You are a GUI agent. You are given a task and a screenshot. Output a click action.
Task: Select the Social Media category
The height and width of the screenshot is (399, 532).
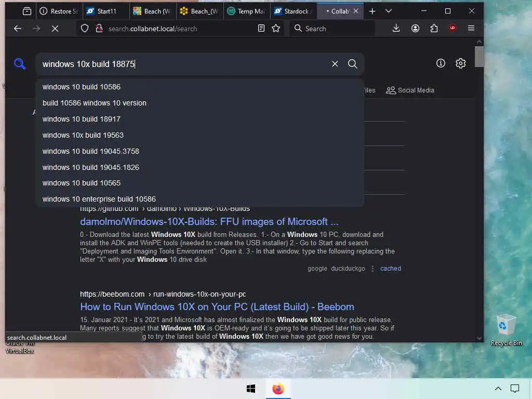pyautogui.click(x=410, y=90)
